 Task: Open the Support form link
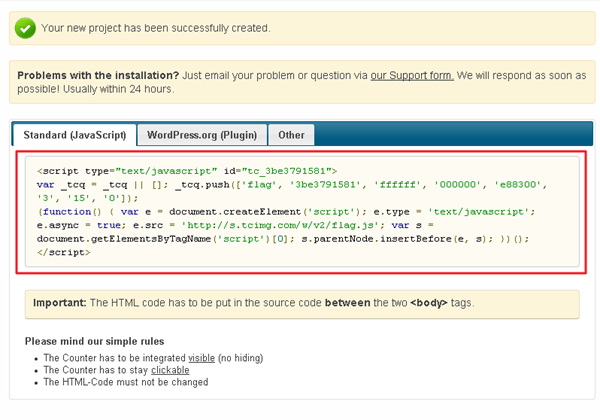tap(412, 75)
